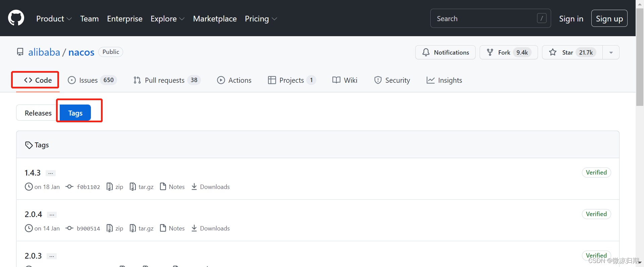
Task: Click the Sign up button
Action: pyautogui.click(x=609, y=18)
